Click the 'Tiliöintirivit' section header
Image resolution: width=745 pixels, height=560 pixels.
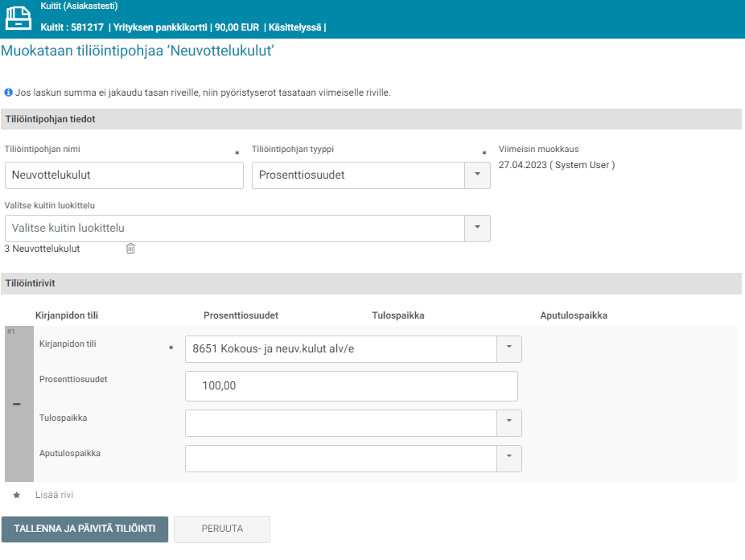coord(31,283)
